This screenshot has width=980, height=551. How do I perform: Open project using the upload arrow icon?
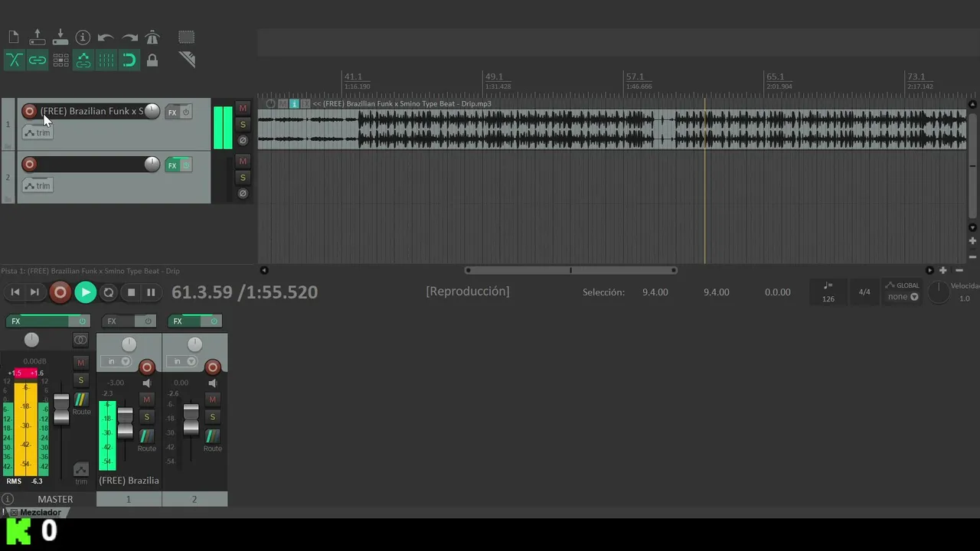pyautogui.click(x=37, y=37)
